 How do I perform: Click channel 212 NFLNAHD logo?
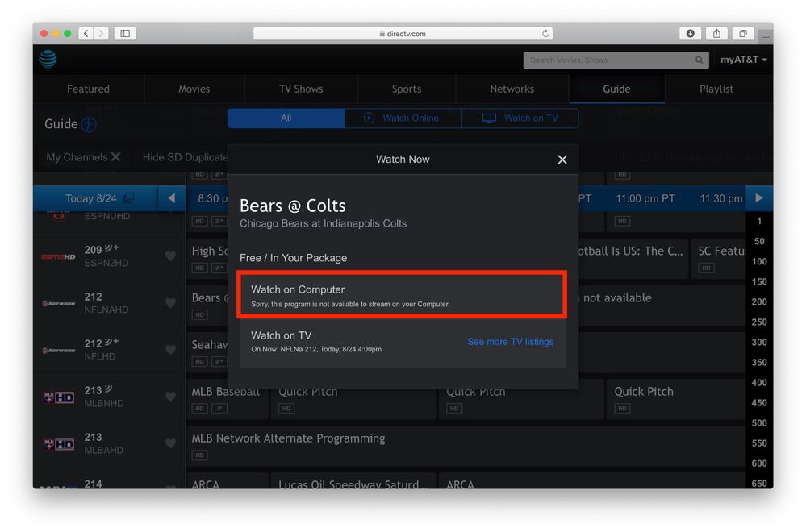[x=58, y=304]
